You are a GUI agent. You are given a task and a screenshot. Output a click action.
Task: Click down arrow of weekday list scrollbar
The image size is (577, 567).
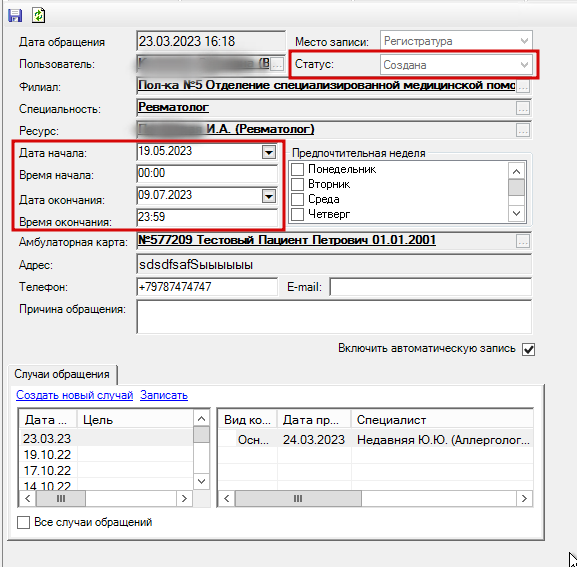(x=516, y=213)
